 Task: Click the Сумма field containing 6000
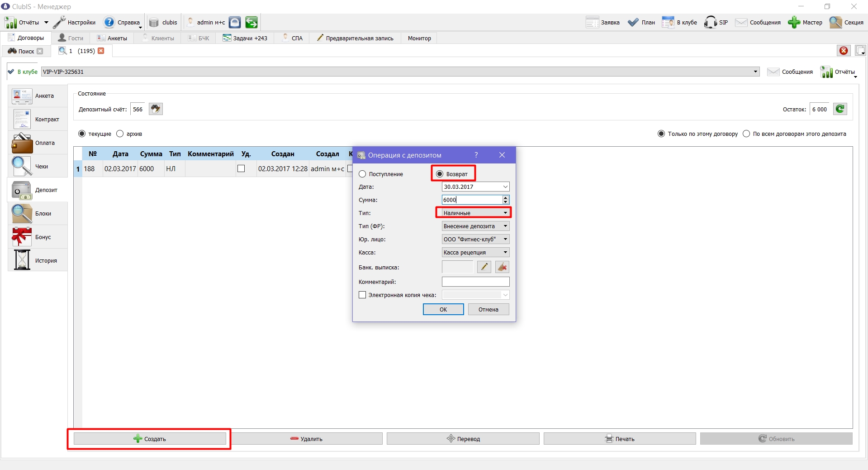tap(472, 200)
